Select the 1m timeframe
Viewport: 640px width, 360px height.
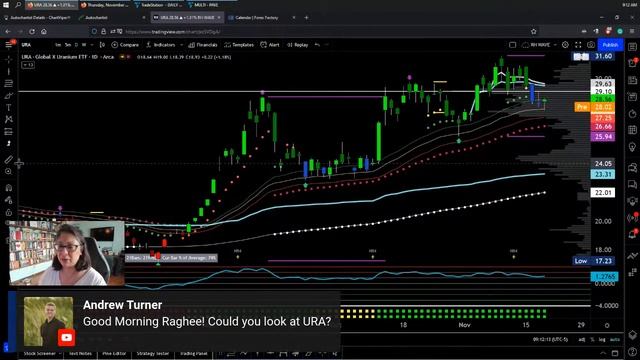click(58, 45)
